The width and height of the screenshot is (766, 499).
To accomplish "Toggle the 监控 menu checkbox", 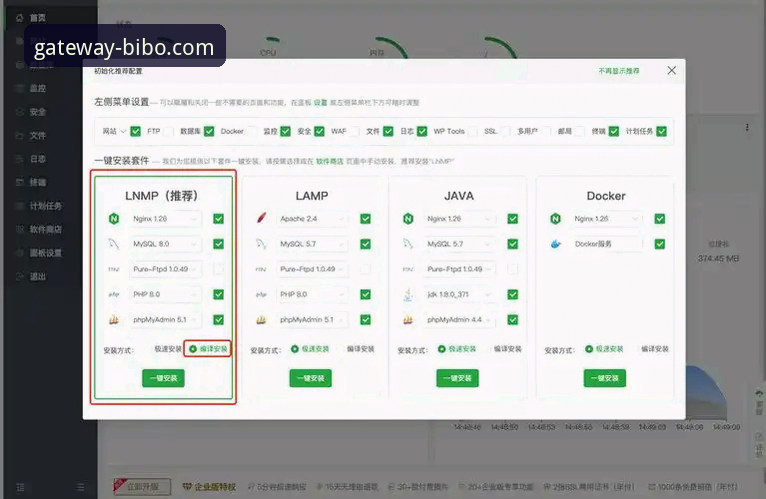I will point(286,131).
